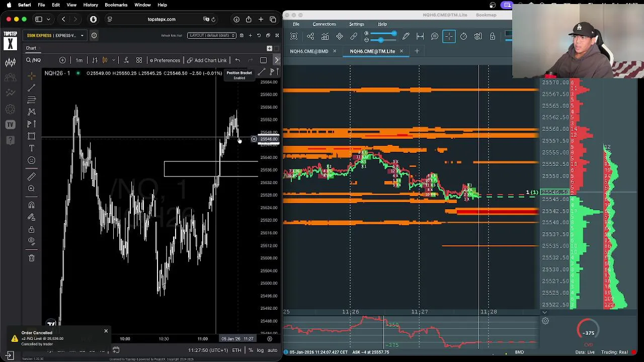The image size is (644, 362).
Task: Select the rectangle shape tool in sidebar
Action: (32, 136)
